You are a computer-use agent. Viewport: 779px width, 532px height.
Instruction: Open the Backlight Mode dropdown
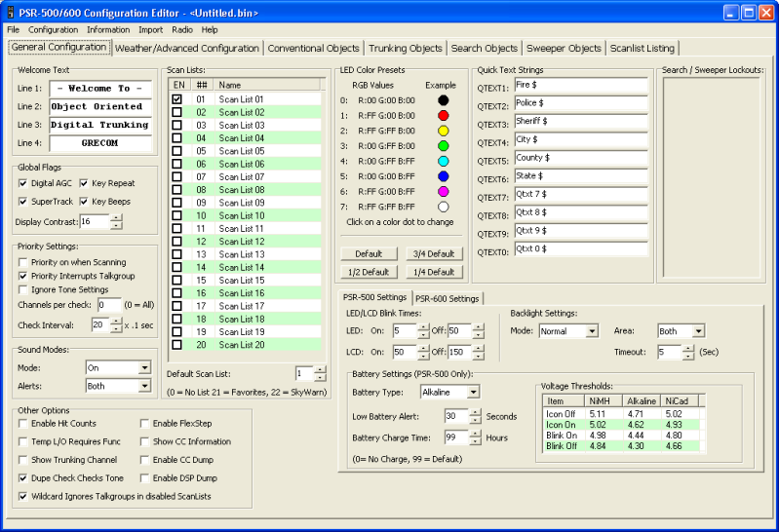[x=591, y=331]
